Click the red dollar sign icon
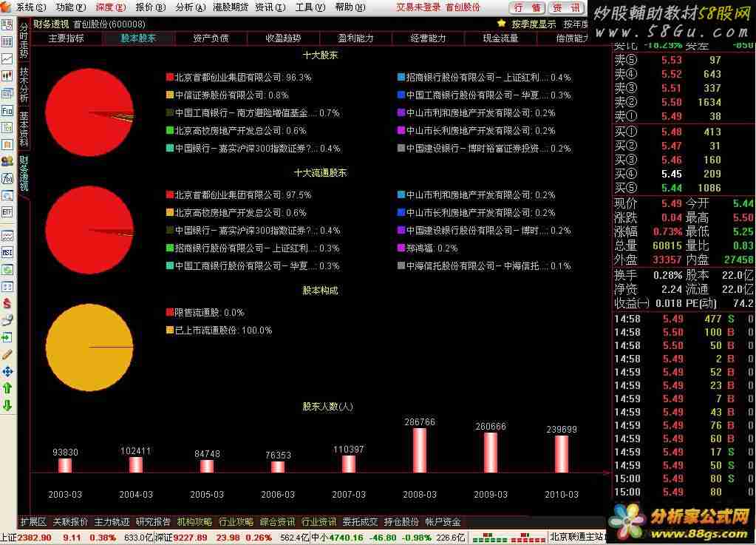Viewport: 756px width, 545px height. pos(7,303)
